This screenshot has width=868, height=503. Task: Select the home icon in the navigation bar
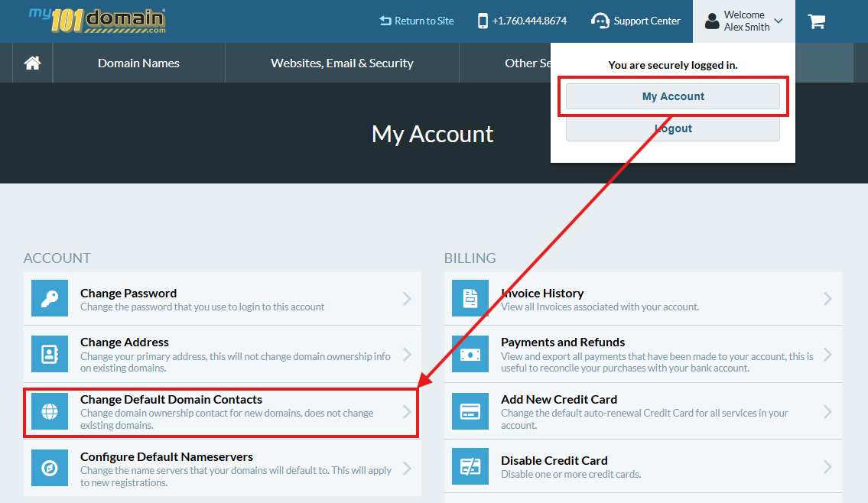[31, 63]
